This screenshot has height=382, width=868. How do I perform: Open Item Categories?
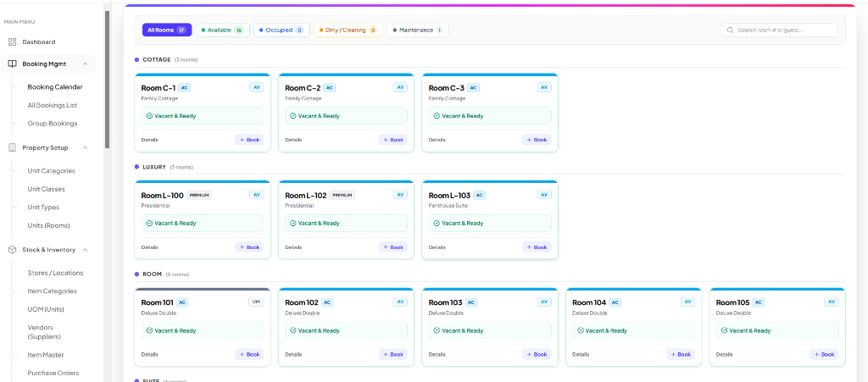tap(52, 291)
